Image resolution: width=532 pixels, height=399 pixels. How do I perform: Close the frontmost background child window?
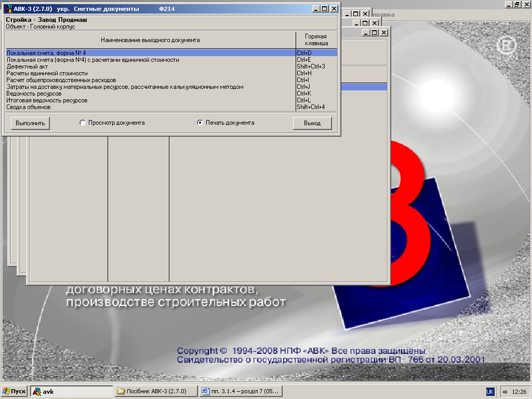click(384, 33)
